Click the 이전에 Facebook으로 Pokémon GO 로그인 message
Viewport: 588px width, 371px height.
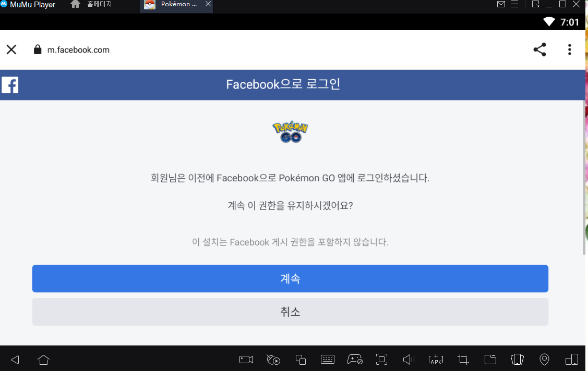(x=290, y=178)
